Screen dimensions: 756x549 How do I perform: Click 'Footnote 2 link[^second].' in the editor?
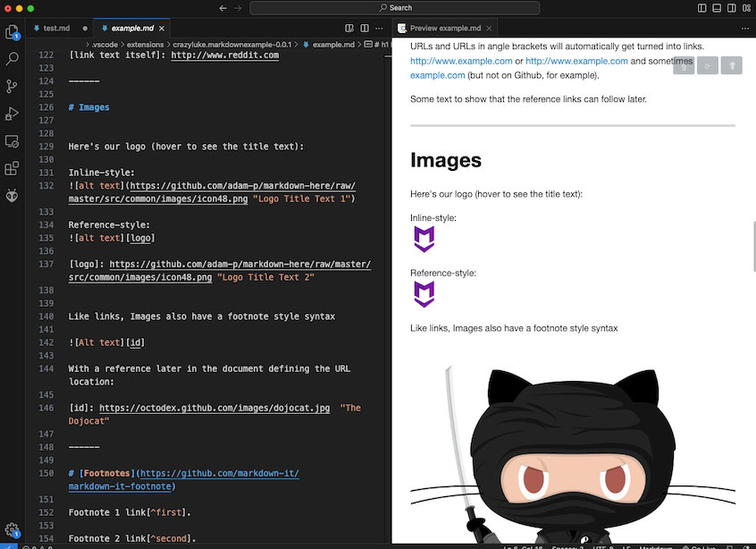click(132, 538)
